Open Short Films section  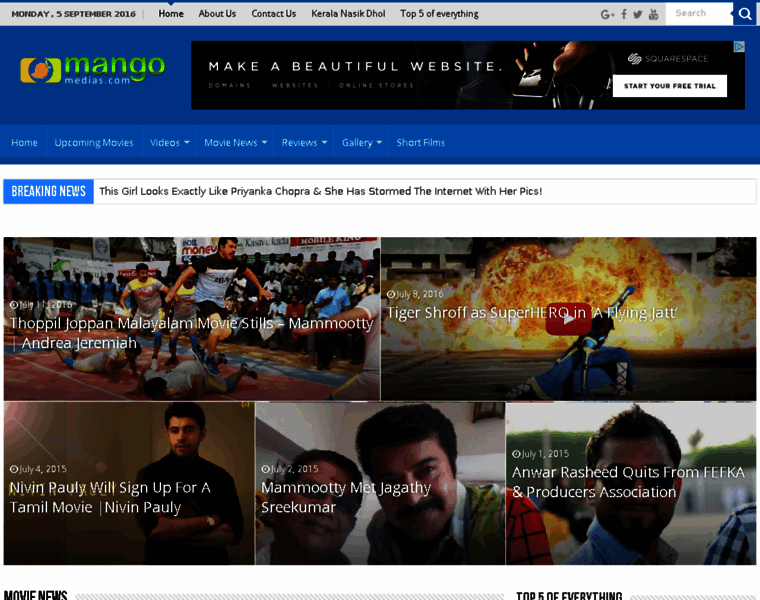[420, 142]
